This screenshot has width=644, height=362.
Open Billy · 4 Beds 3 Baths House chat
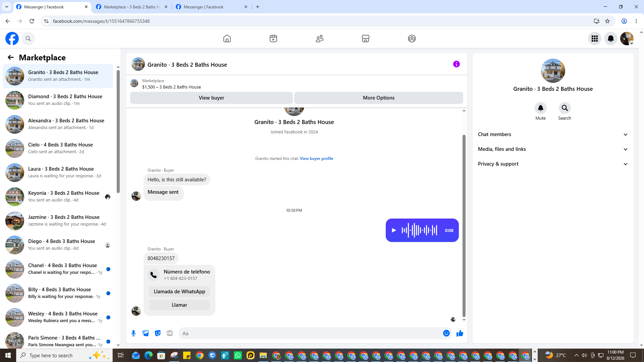click(x=58, y=293)
